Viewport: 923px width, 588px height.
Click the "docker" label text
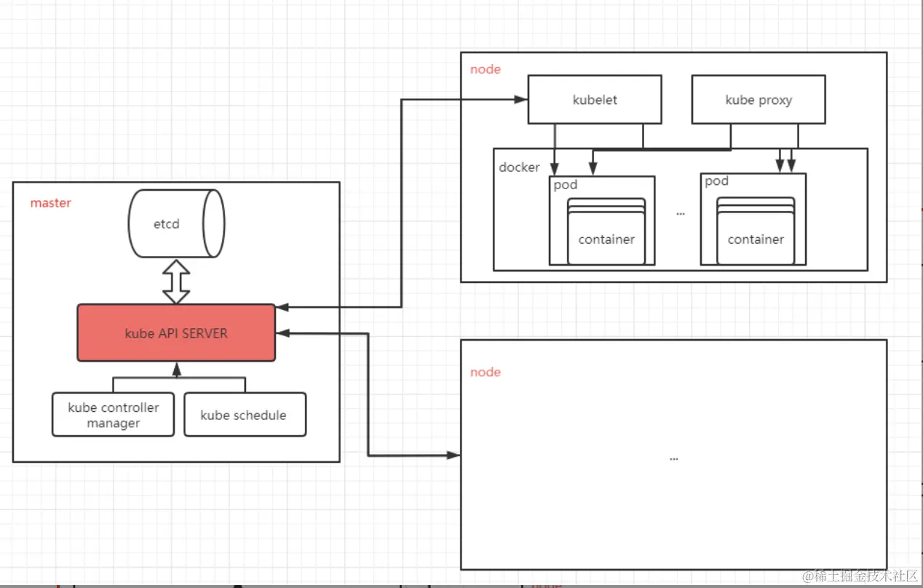pos(519,167)
